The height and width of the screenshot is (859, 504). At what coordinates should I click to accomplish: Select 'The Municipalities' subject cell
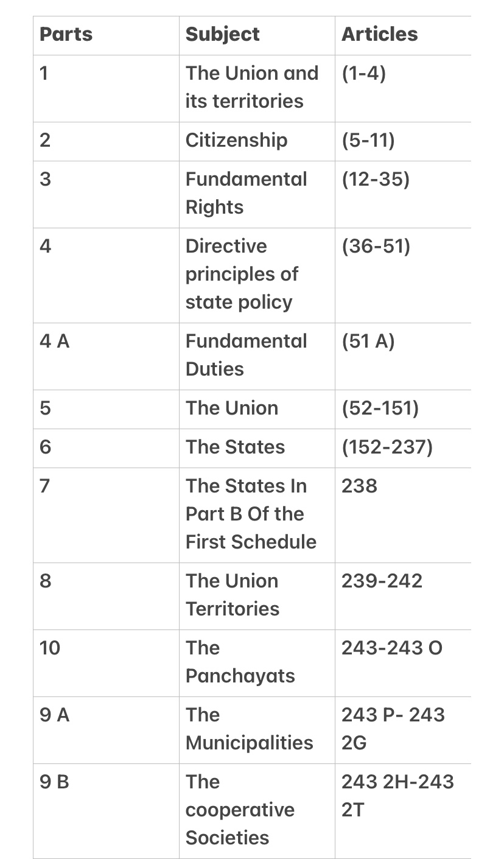(250, 729)
